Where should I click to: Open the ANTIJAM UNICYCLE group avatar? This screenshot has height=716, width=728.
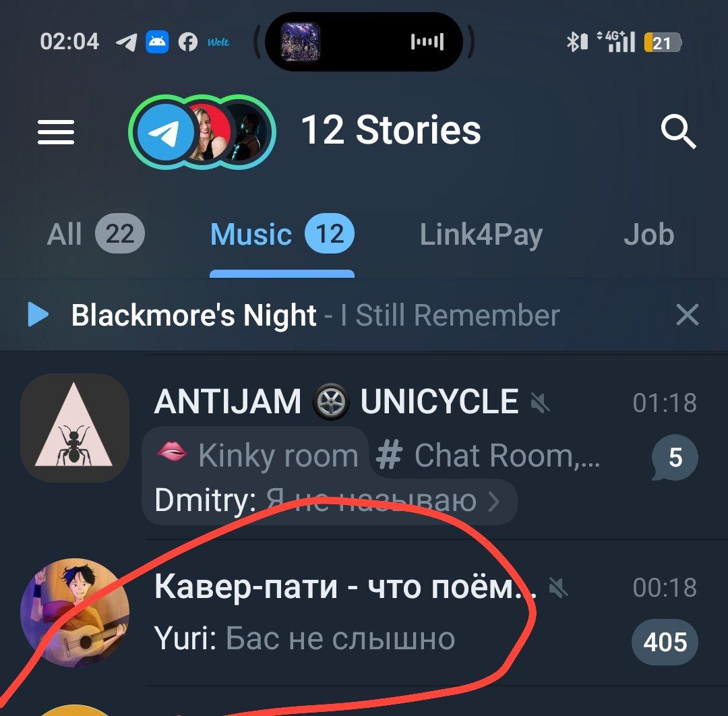pos(75,427)
